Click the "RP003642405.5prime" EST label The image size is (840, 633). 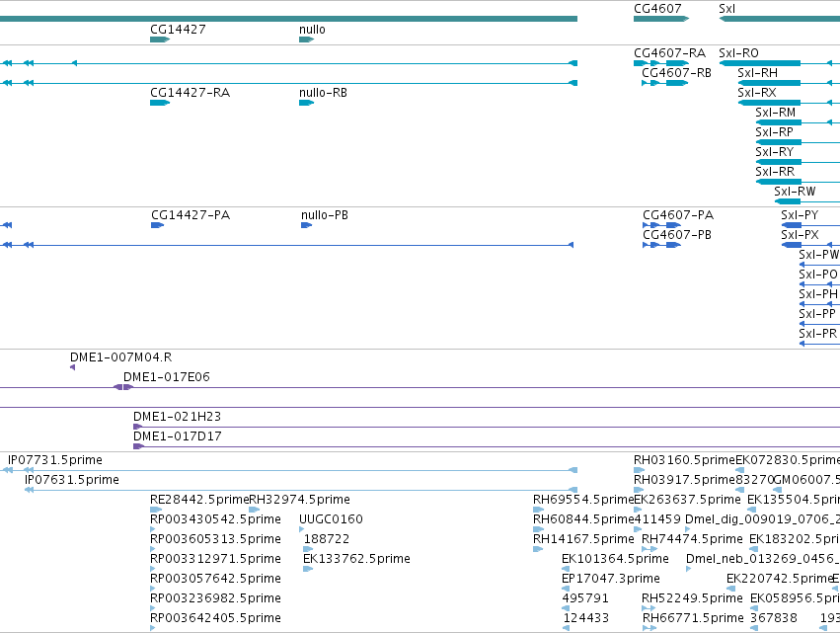coord(215,618)
